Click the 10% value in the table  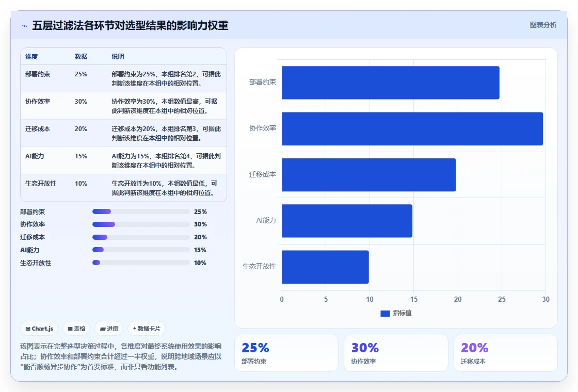coord(81,183)
